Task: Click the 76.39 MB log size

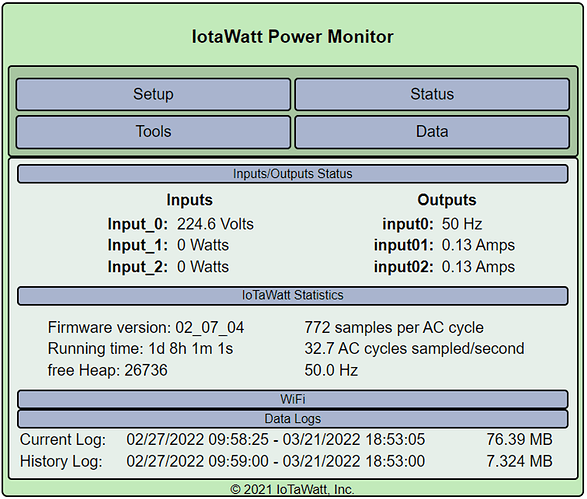Action: click(x=519, y=439)
